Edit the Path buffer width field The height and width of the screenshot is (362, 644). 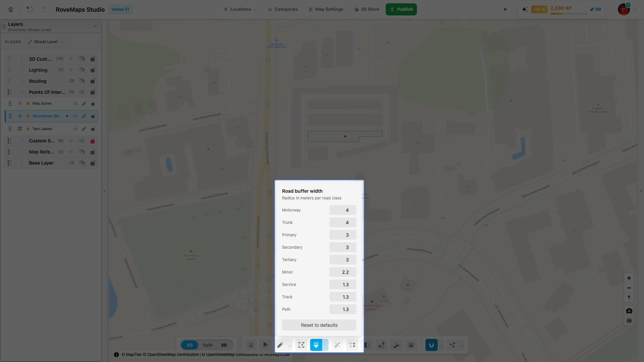tap(343, 309)
